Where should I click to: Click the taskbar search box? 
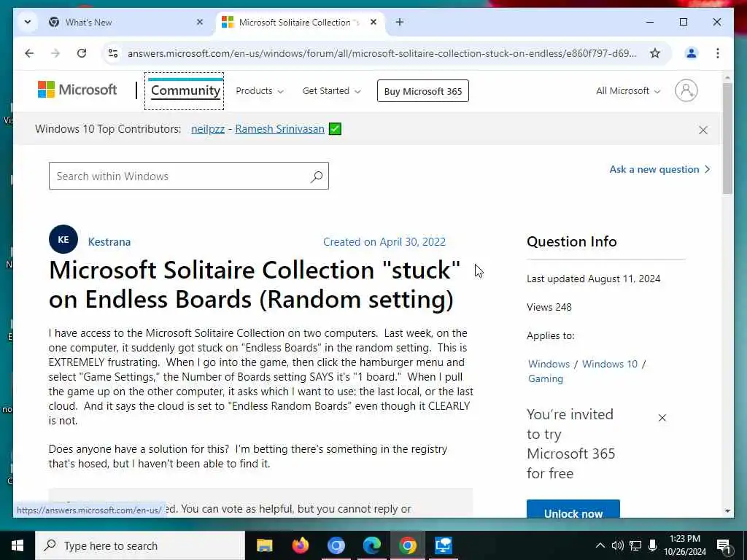pos(140,545)
